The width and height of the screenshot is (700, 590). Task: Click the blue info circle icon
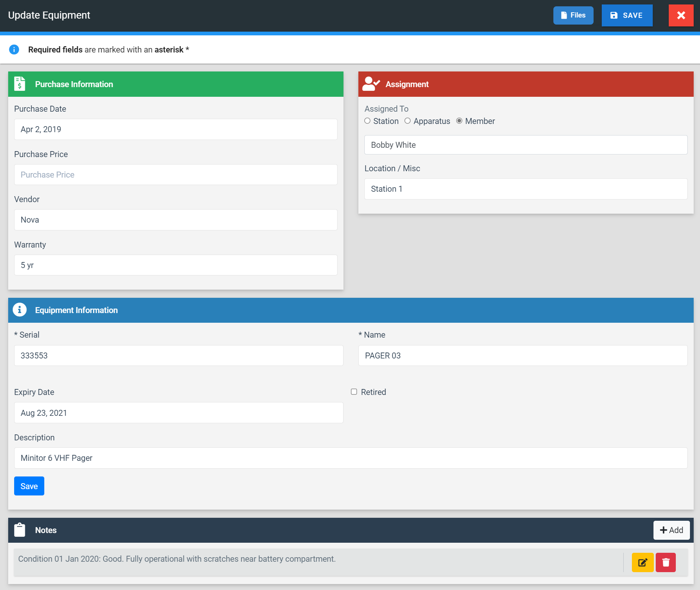[x=14, y=50]
